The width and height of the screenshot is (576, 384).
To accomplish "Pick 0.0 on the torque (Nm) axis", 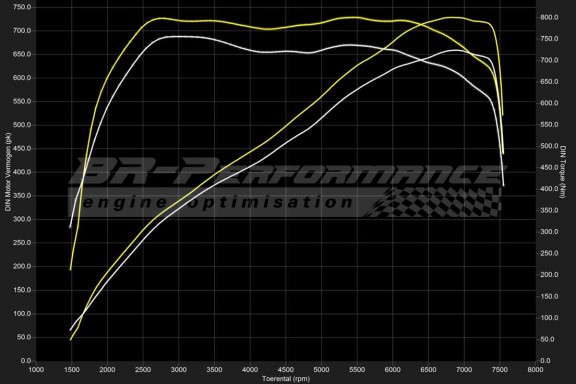I will click(x=546, y=360).
